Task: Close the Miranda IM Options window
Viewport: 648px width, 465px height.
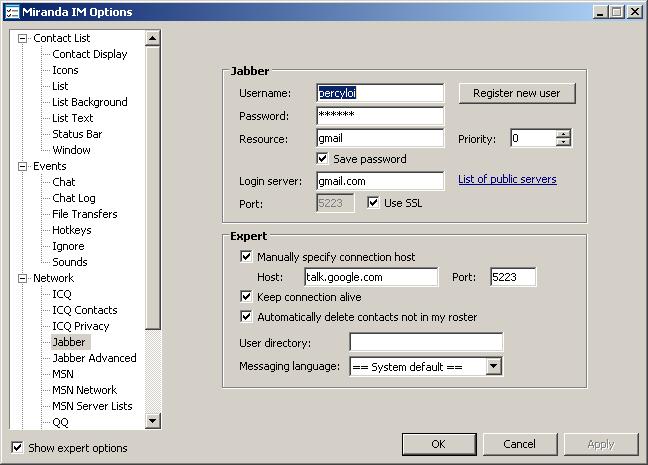Action: click(x=634, y=12)
